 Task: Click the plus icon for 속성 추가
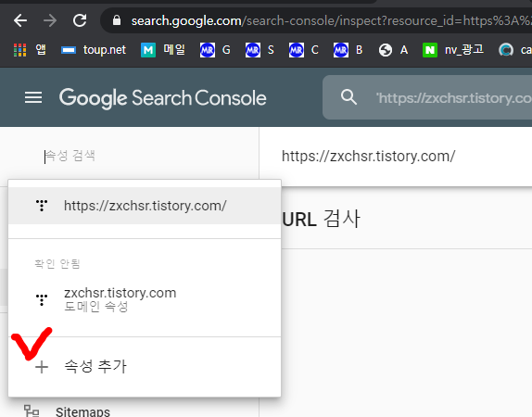click(x=42, y=367)
